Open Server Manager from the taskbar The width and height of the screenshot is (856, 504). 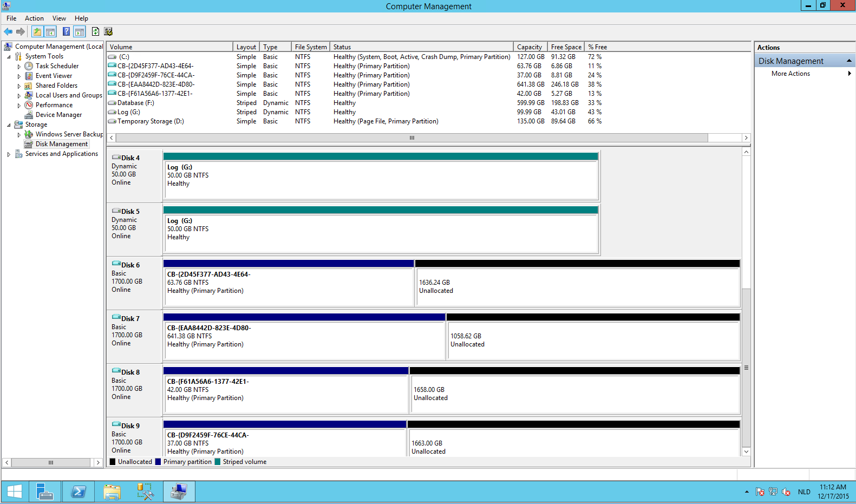pos(44,492)
